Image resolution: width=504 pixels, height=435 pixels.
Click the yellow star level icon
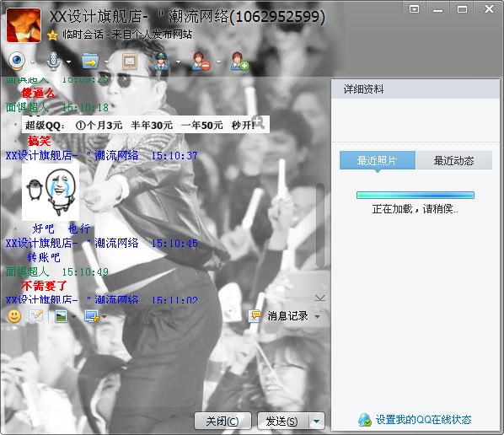[52, 35]
